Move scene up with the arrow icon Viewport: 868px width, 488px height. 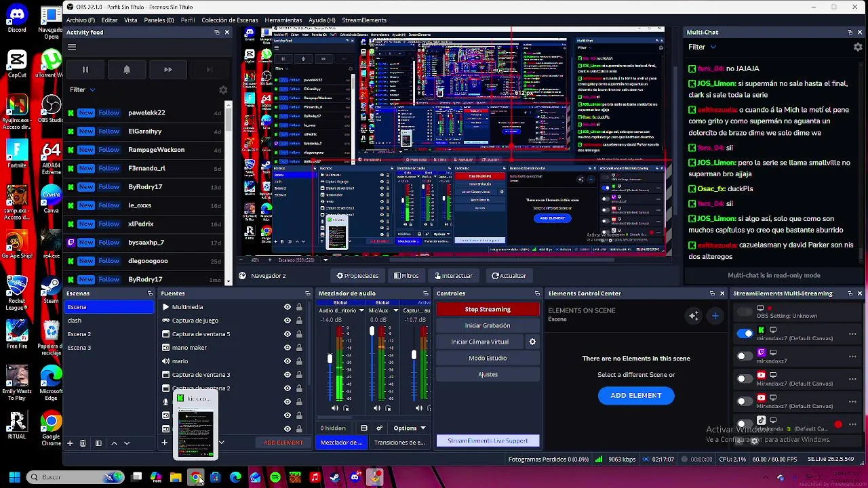[114, 443]
